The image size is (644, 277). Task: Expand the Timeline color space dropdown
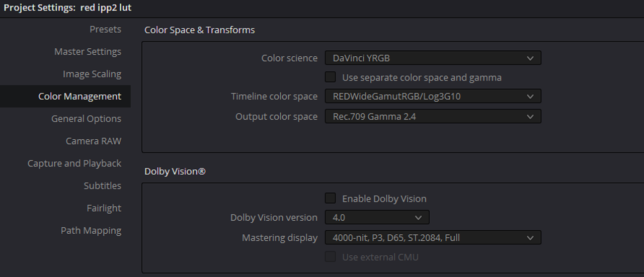point(432,96)
